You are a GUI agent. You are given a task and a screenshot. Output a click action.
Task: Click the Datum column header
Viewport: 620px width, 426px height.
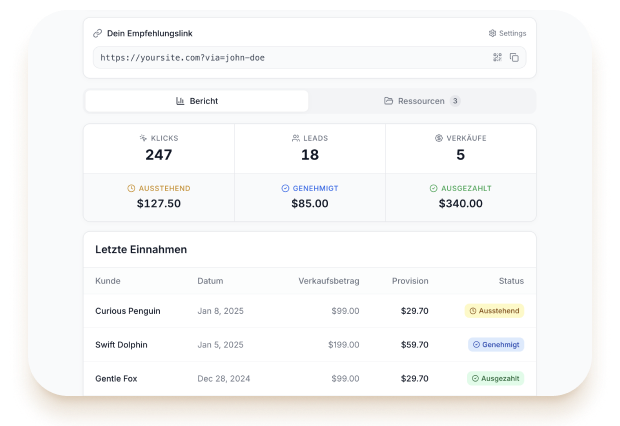[x=210, y=281]
